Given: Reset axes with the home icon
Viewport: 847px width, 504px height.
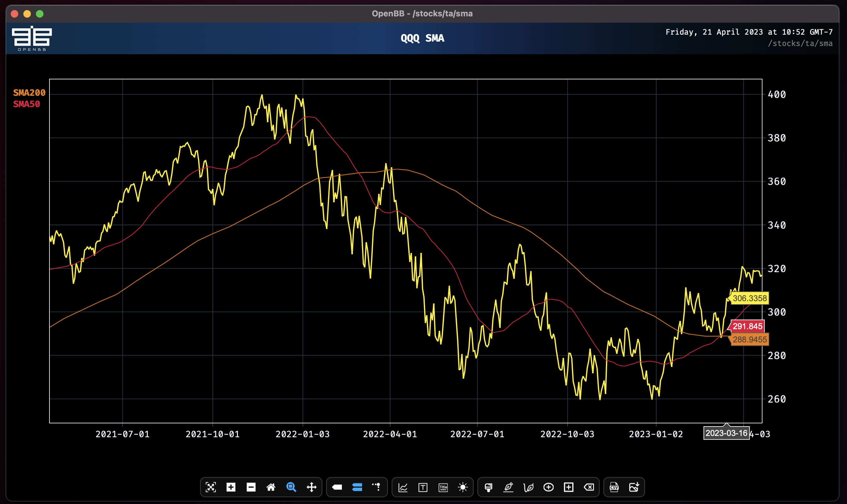Looking at the screenshot, I should click(x=271, y=487).
